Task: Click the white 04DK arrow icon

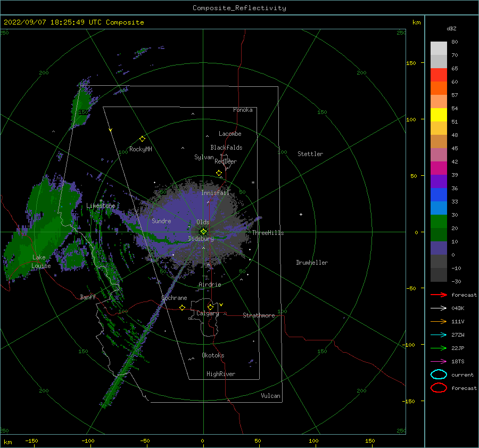Action: pyautogui.click(x=439, y=308)
